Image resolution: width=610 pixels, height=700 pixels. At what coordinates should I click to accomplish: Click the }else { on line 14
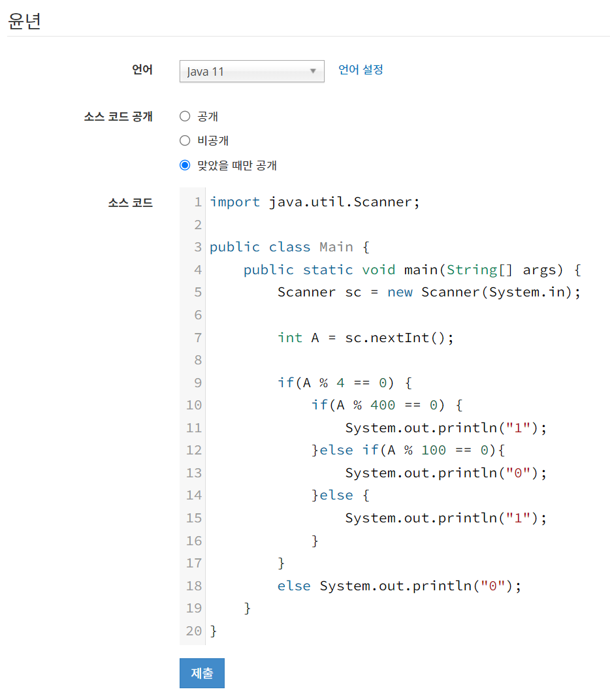(x=340, y=495)
